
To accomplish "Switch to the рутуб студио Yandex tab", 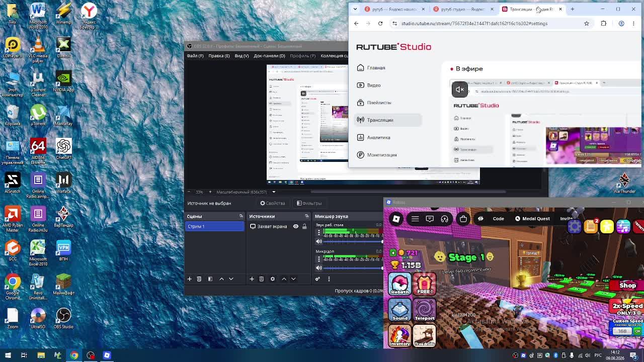I will pyautogui.click(x=463, y=9).
